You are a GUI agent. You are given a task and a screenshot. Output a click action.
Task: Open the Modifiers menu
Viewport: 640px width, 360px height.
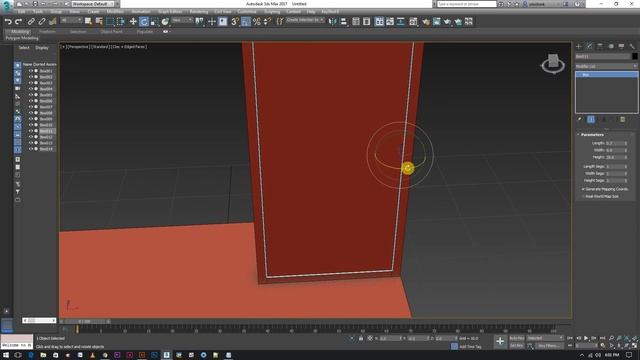click(115, 12)
